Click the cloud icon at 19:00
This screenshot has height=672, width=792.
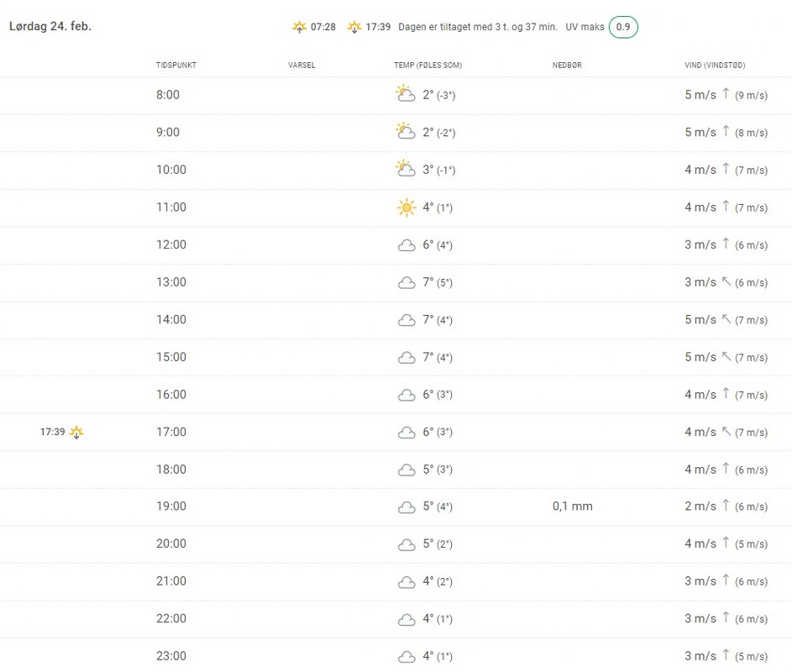(x=406, y=507)
